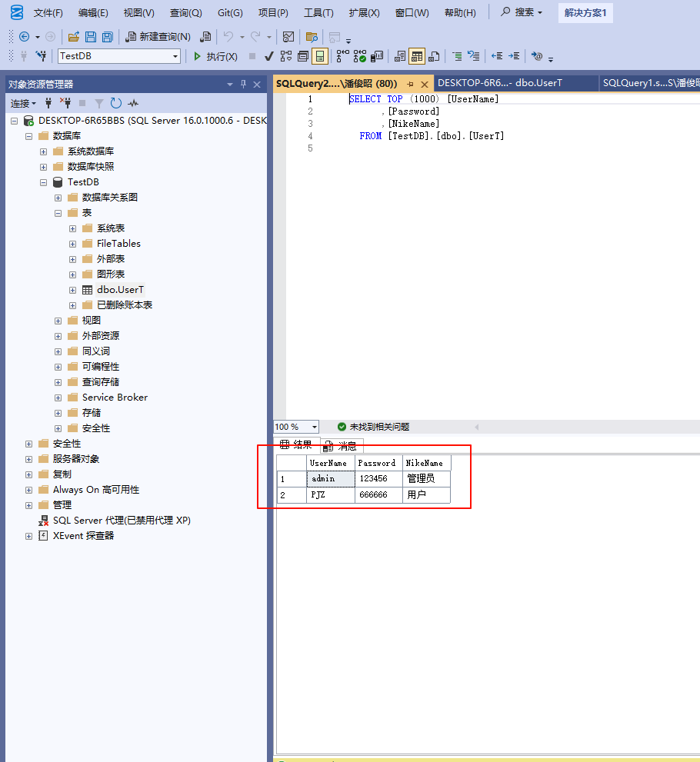Viewport: 700px width, 762px height.
Task: Click the Redo icon
Action: [x=255, y=36]
